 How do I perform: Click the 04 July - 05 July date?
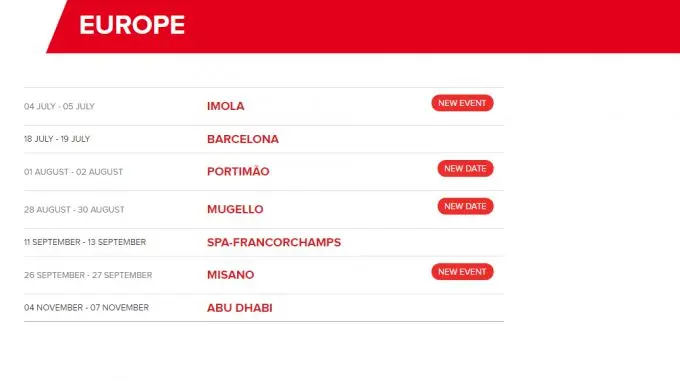[x=59, y=107]
